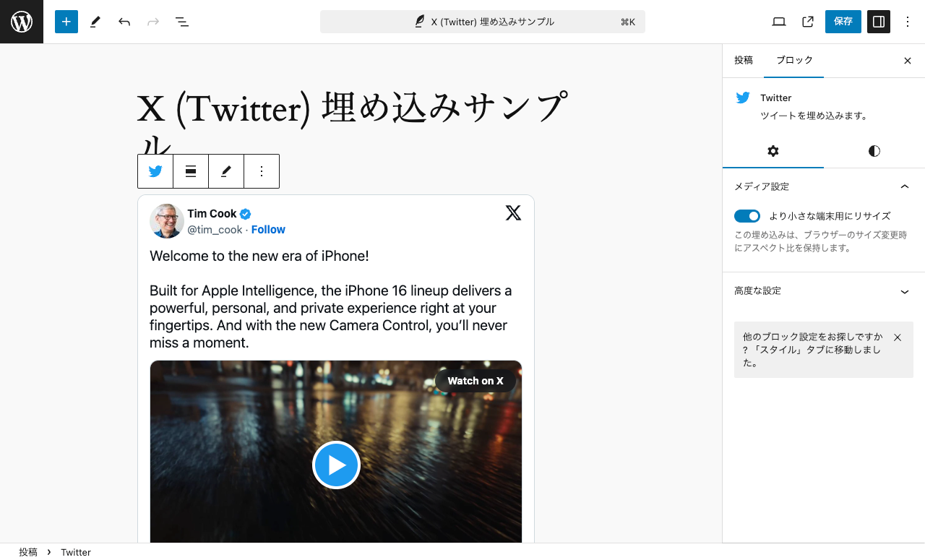Image resolution: width=925 pixels, height=560 pixels.
Task: Click the tweet text paragraph
Action: (331, 299)
